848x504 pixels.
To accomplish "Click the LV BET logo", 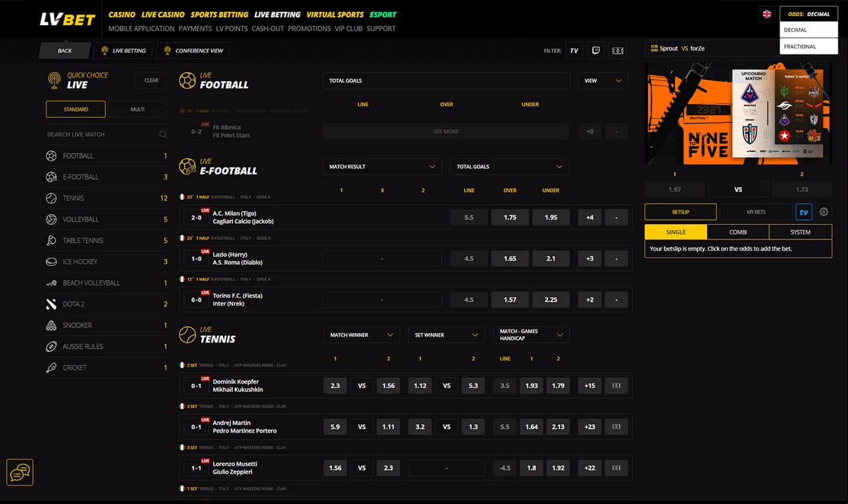I will tap(68, 19).
